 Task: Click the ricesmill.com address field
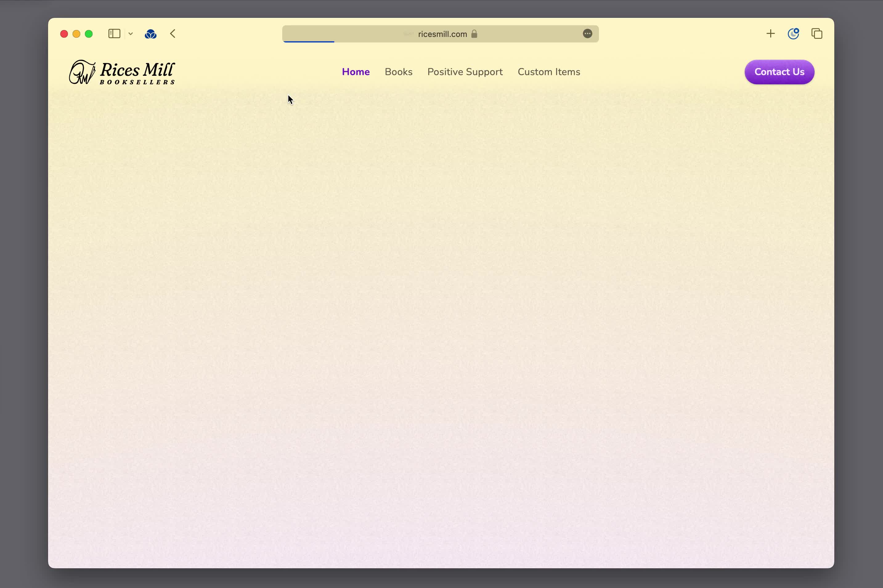point(442,34)
